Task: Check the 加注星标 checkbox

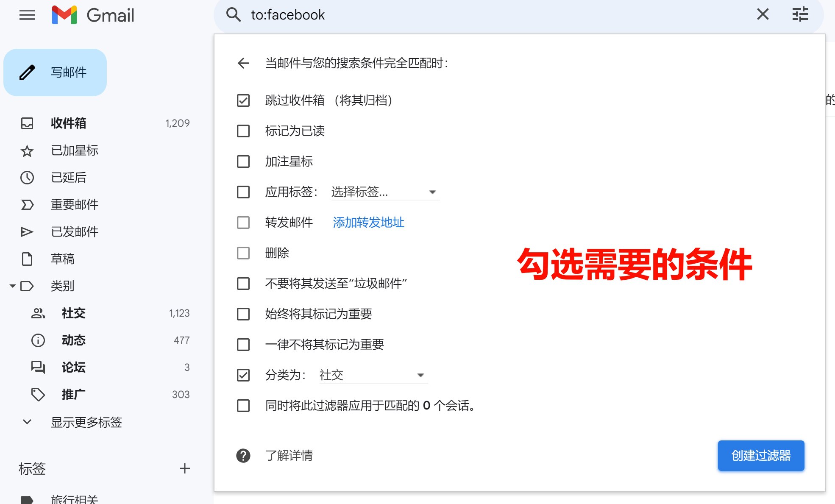Action: tap(243, 162)
